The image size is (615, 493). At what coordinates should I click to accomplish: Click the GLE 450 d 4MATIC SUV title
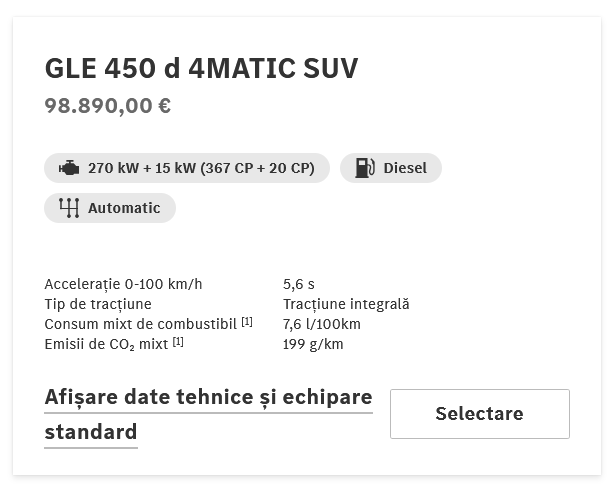pyautogui.click(x=201, y=68)
